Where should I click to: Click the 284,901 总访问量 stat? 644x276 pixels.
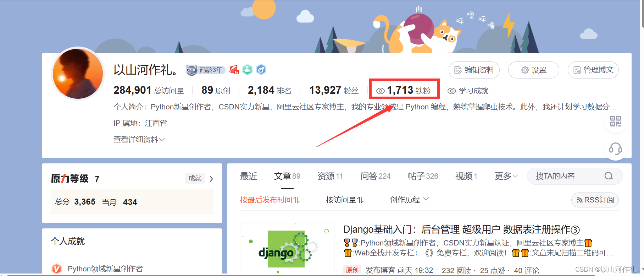coord(149,90)
